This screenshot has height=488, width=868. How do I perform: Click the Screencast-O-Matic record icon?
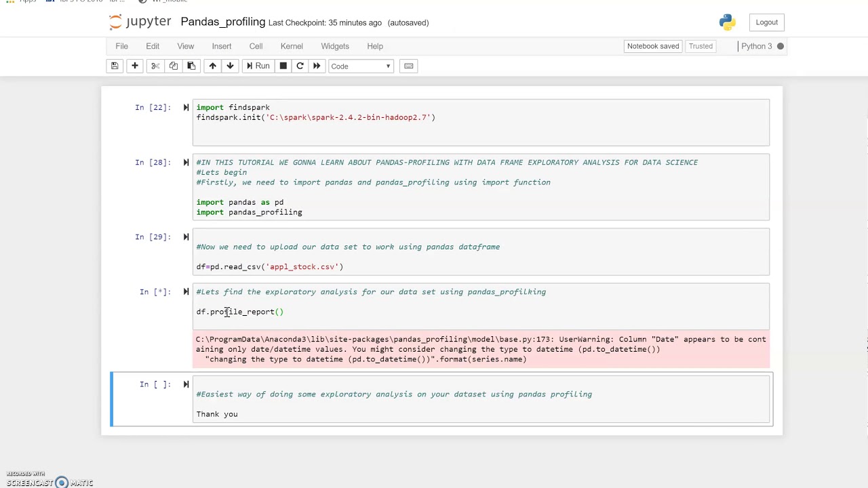click(x=62, y=483)
